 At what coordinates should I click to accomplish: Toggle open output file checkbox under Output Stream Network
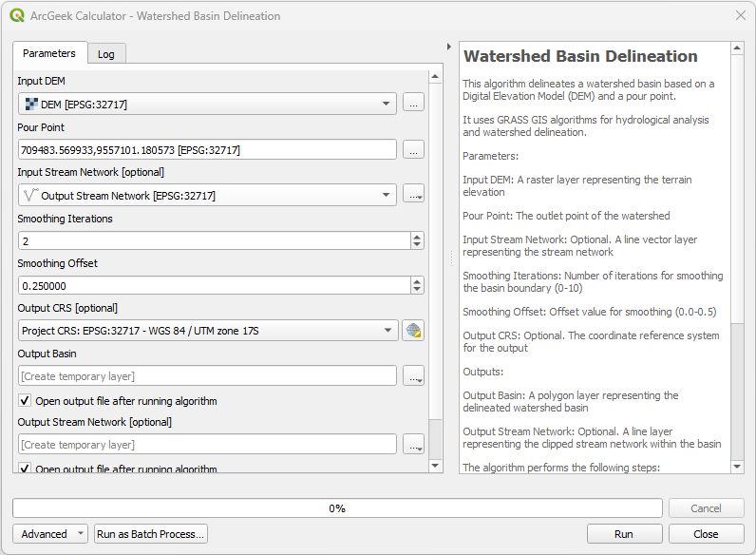pos(25,469)
